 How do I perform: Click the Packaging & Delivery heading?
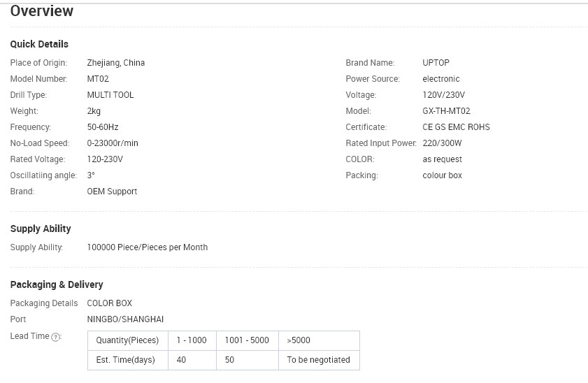(x=57, y=284)
